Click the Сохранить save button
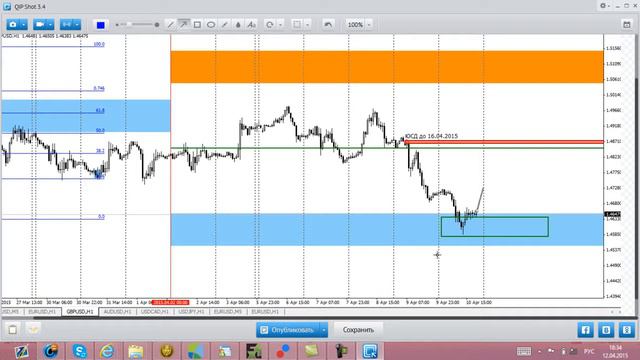The image size is (640, 360). click(358, 330)
